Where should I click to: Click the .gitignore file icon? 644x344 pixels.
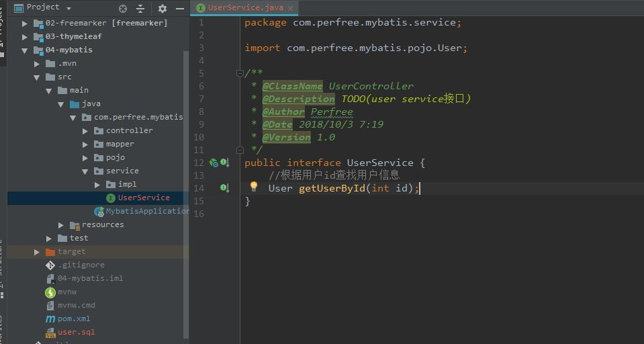[x=50, y=265]
